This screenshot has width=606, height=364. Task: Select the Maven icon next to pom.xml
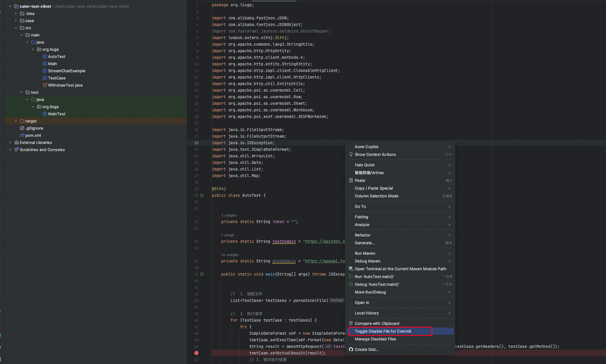tap(22, 135)
